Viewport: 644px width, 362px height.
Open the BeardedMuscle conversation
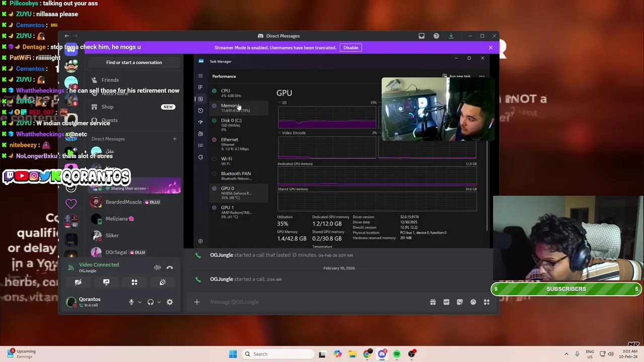[134, 202]
